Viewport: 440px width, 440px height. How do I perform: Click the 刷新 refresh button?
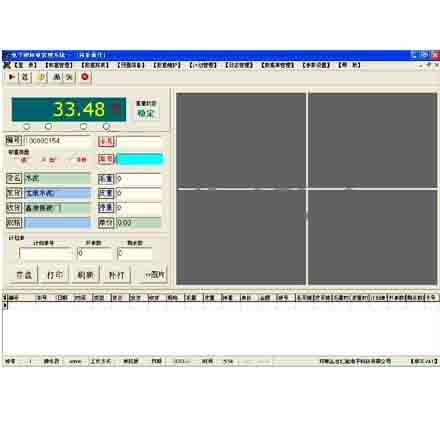[x=85, y=275]
